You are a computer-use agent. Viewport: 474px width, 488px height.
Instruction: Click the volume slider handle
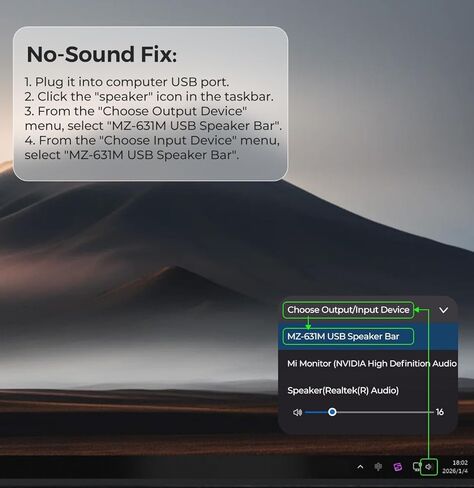[x=332, y=412]
